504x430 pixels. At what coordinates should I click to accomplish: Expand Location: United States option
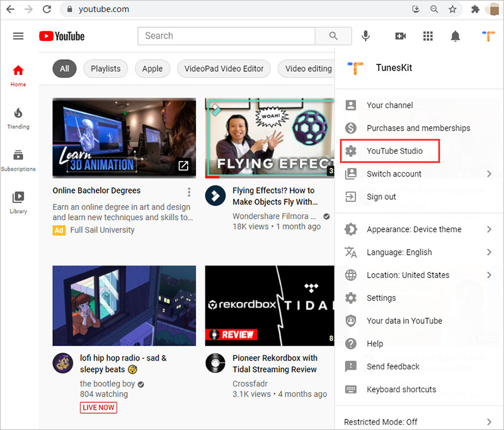pos(407,275)
